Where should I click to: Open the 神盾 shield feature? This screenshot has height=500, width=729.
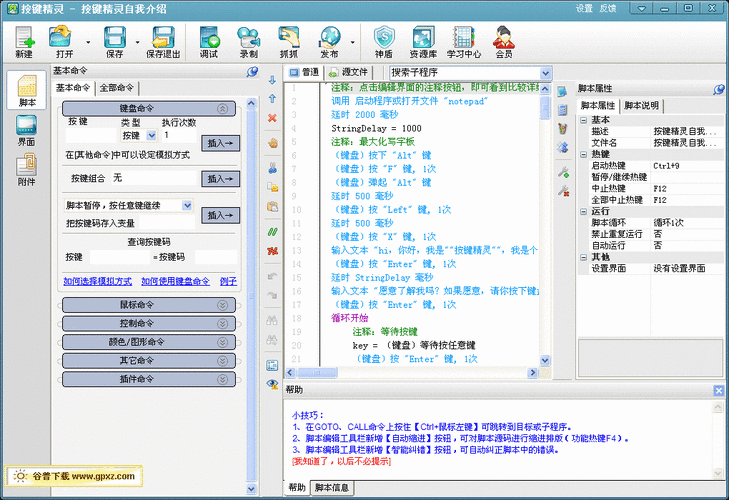click(x=383, y=43)
